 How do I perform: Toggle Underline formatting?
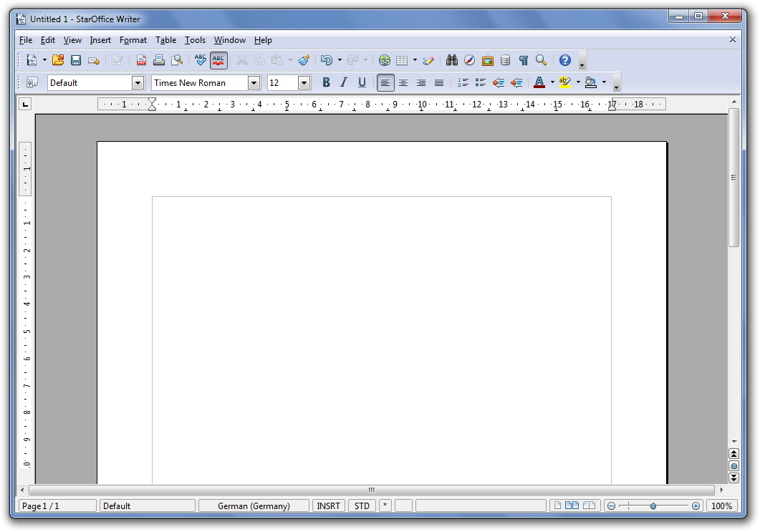click(x=362, y=83)
